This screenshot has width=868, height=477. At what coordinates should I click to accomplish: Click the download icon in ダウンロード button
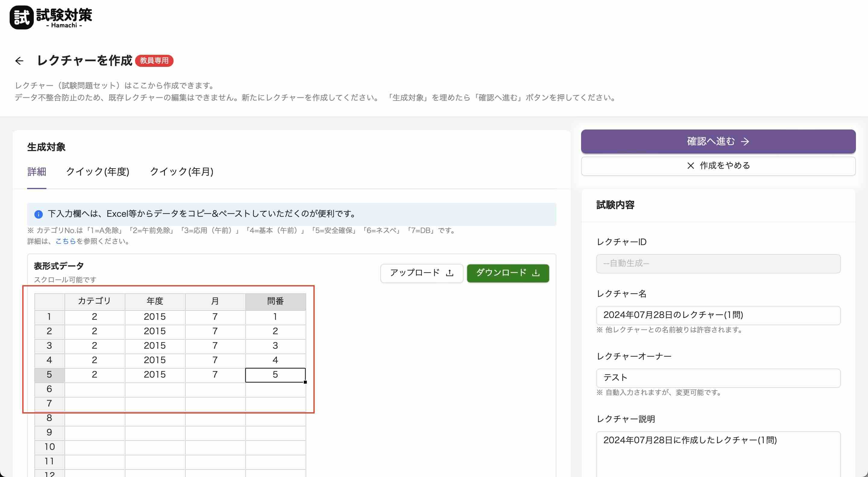(x=536, y=273)
